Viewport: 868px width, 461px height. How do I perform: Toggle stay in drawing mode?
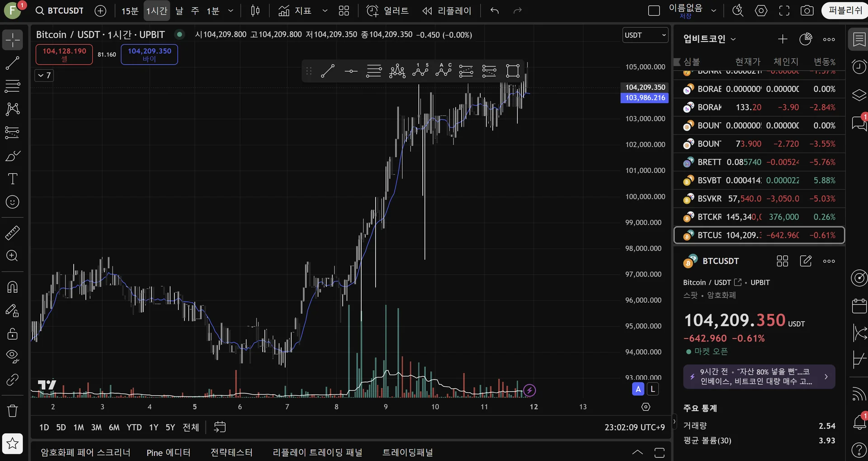[13, 310]
